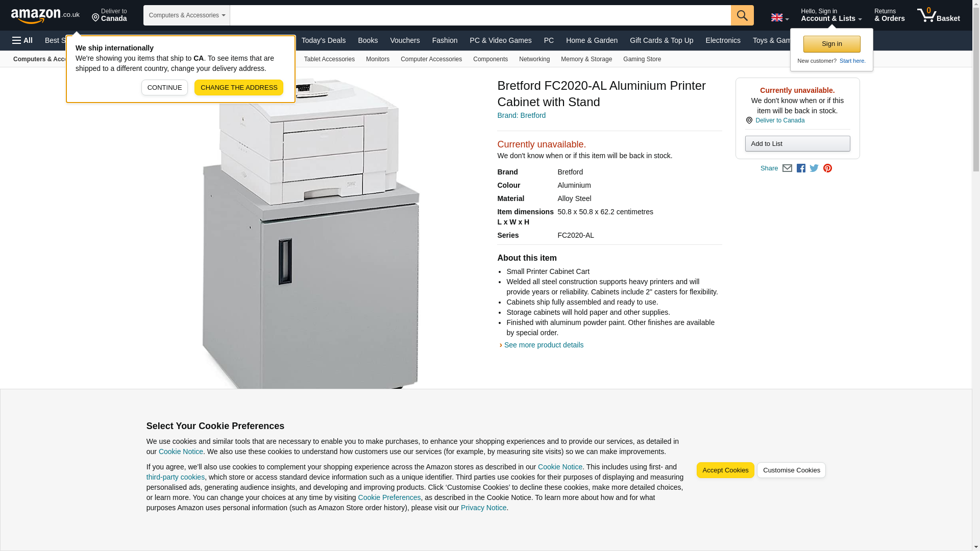Share this product via email icon
This screenshot has width=980, height=551.
point(787,168)
